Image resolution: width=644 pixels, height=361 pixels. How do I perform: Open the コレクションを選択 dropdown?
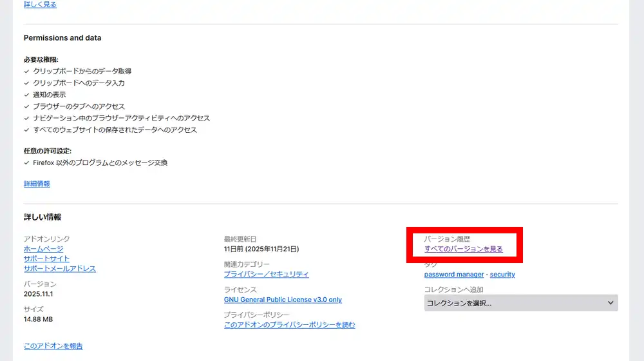click(x=515, y=303)
